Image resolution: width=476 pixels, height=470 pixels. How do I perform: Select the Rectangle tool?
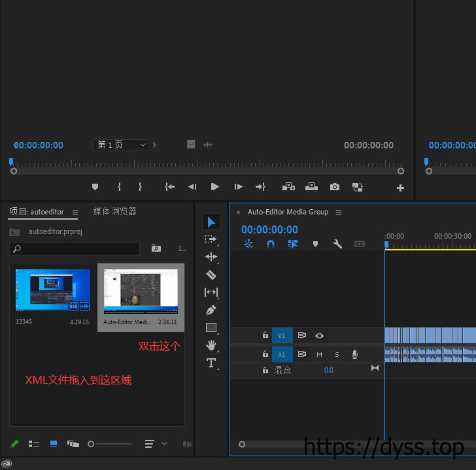[x=211, y=327]
